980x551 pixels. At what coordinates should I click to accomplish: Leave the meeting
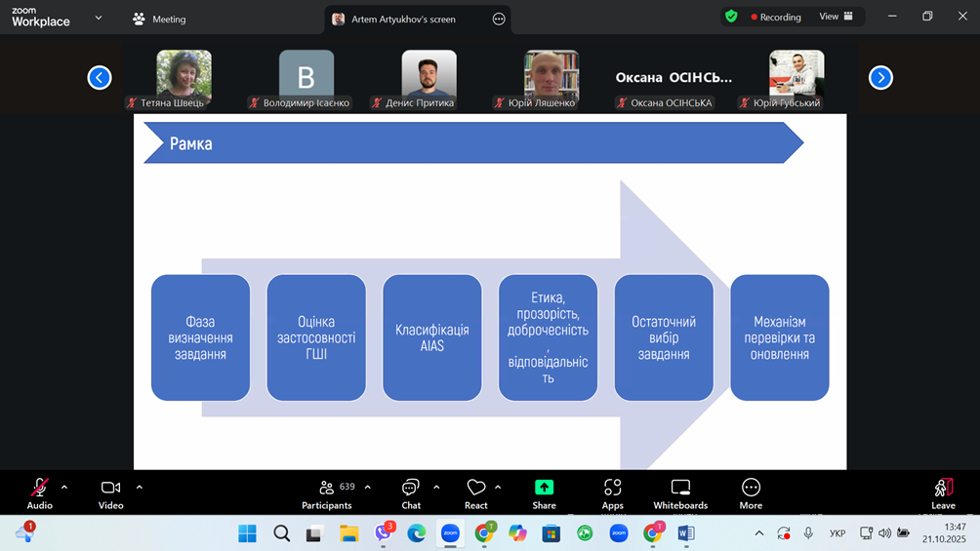pos(943,493)
